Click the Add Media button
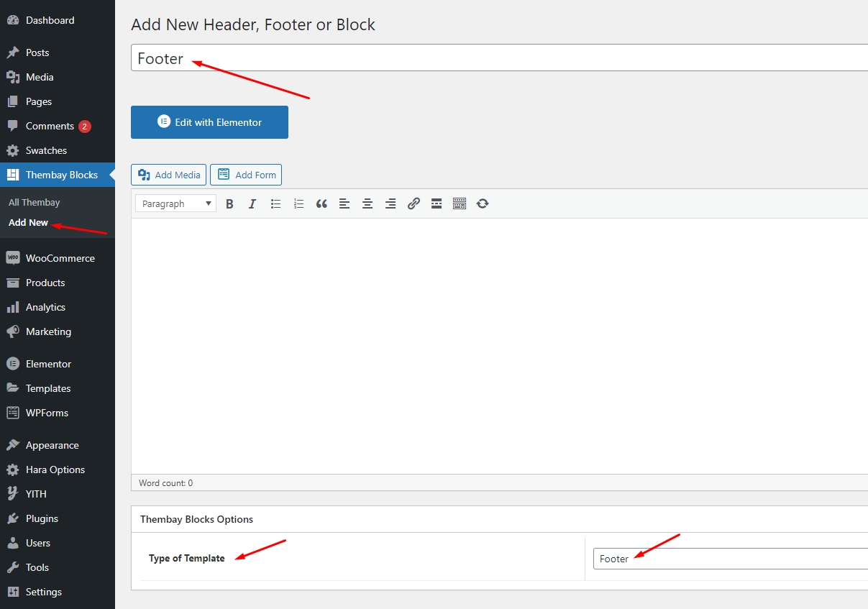The image size is (868, 609). [169, 175]
